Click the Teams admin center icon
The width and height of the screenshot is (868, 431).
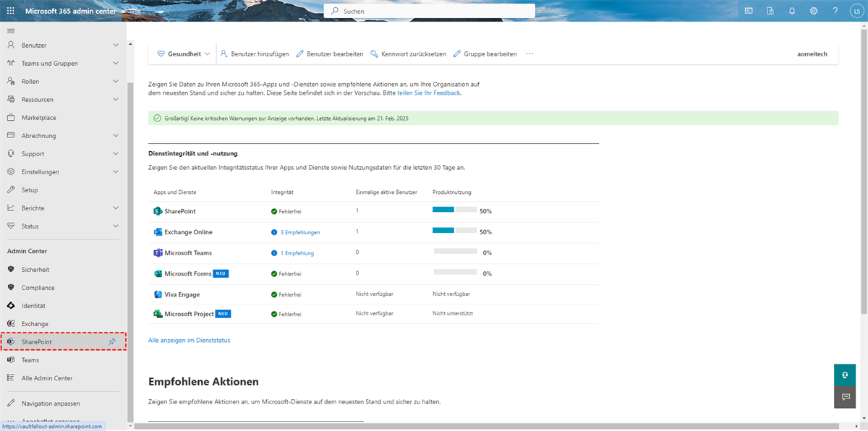click(x=11, y=360)
